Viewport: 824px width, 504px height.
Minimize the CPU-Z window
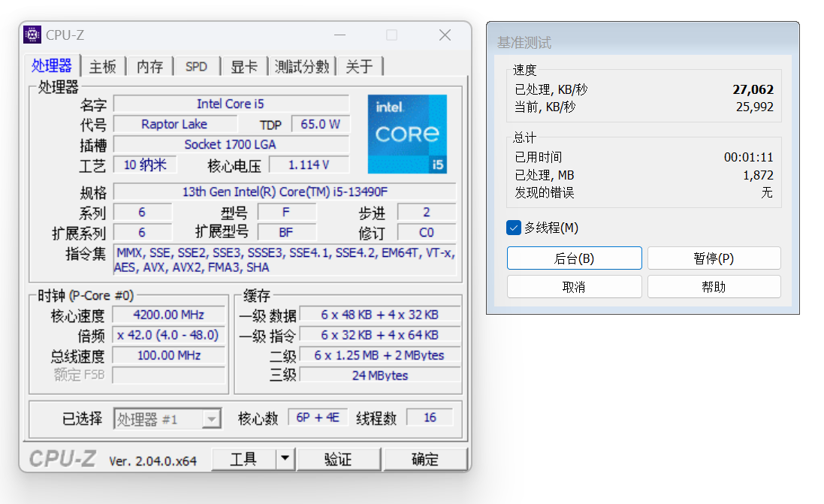(x=340, y=35)
